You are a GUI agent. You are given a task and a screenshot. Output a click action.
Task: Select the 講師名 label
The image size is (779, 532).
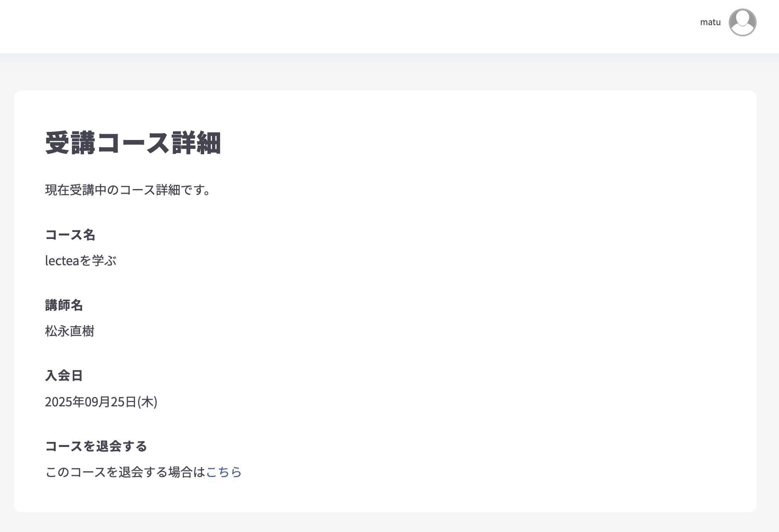tap(64, 305)
